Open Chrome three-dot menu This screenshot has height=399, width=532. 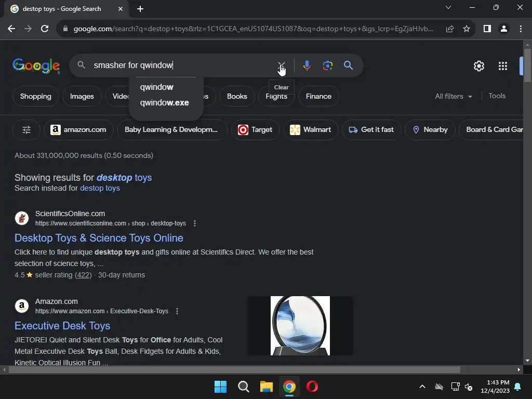point(521,29)
